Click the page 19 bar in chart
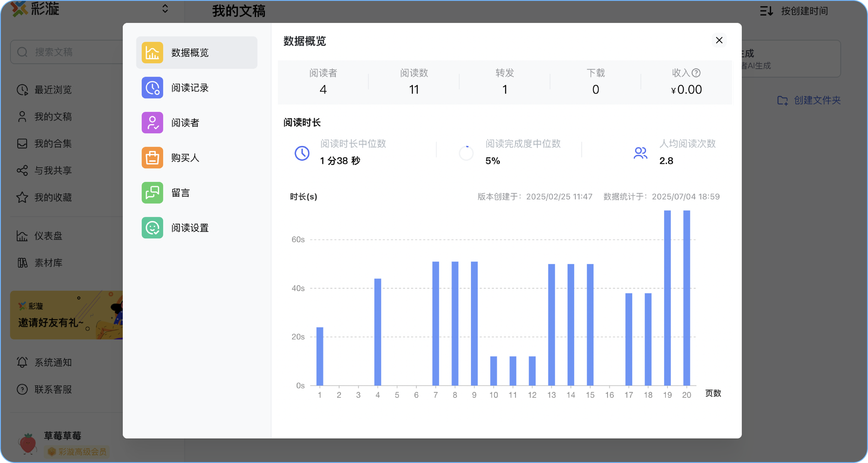 667,298
